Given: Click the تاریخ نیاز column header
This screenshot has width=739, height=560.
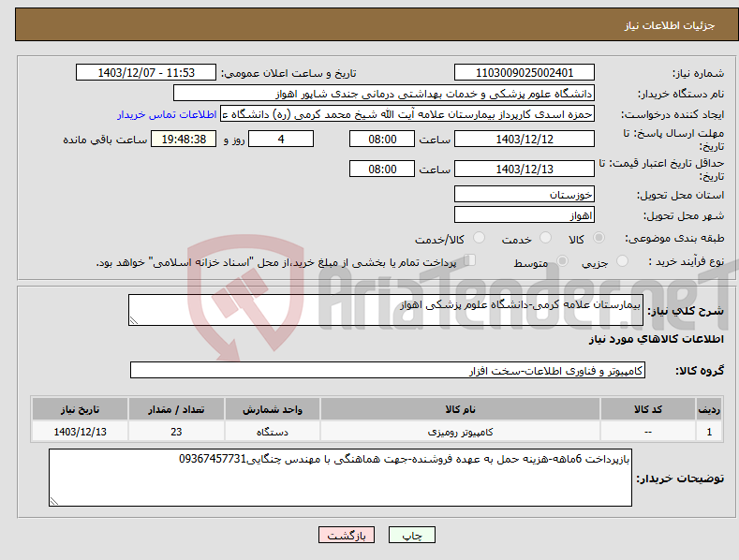Looking at the screenshot, I should 81,409.
